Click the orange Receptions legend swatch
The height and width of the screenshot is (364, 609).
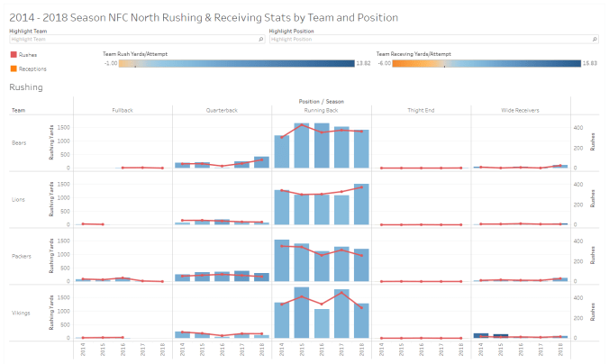13,68
